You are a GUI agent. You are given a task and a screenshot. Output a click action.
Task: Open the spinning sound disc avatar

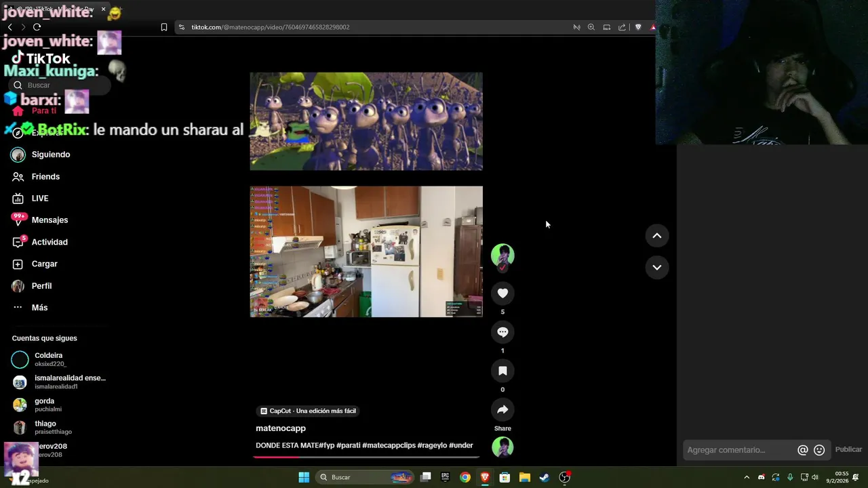click(502, 447)
